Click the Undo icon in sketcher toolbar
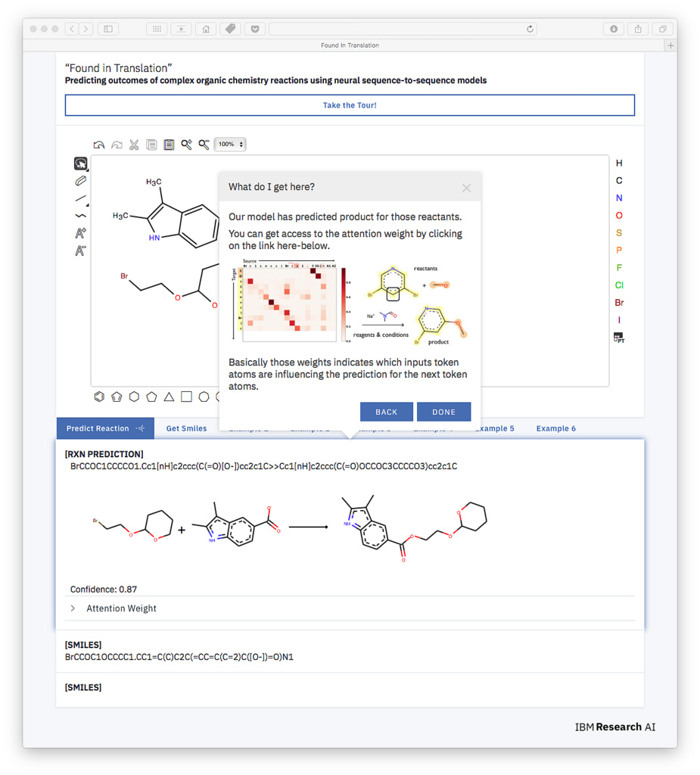Screen dimensions: 700x775 click(99, 145)
